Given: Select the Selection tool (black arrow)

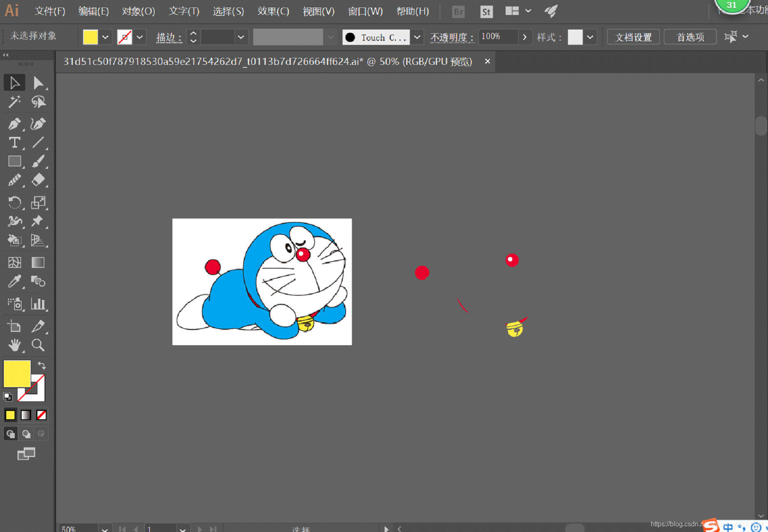Looking at the screenshot, I should 15,83.
